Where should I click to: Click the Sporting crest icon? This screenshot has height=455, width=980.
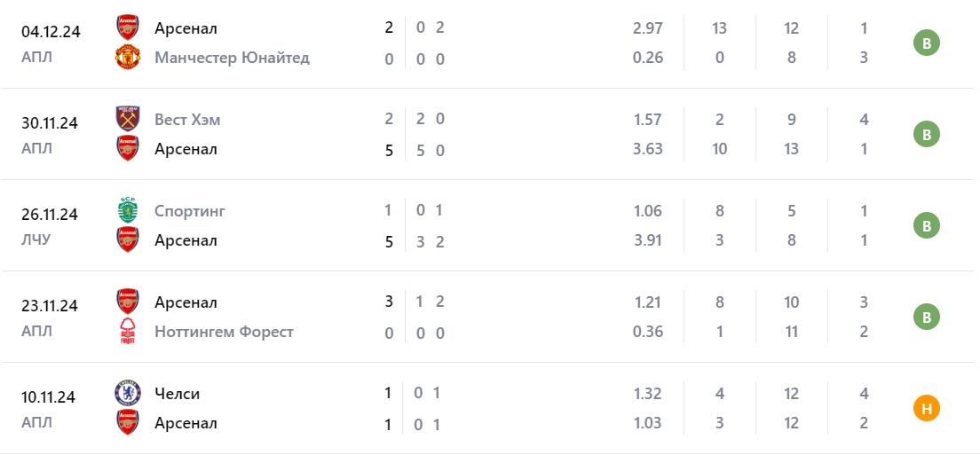click(128, 210)
